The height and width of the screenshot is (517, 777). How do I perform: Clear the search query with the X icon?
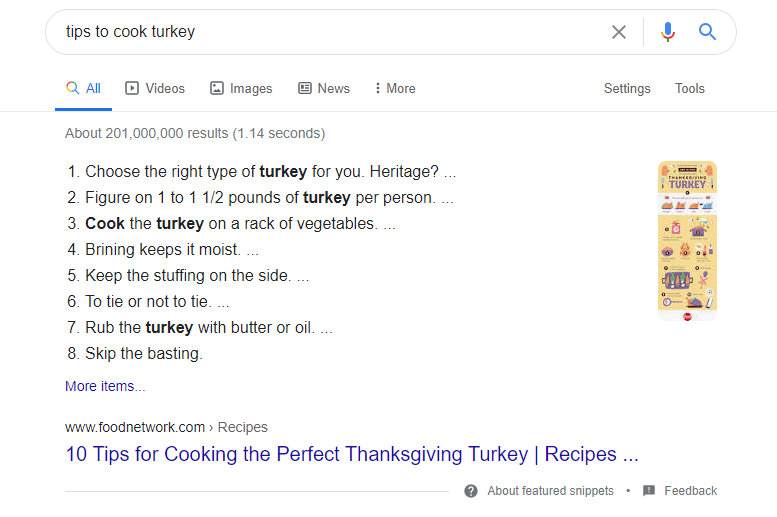[619, 32]
